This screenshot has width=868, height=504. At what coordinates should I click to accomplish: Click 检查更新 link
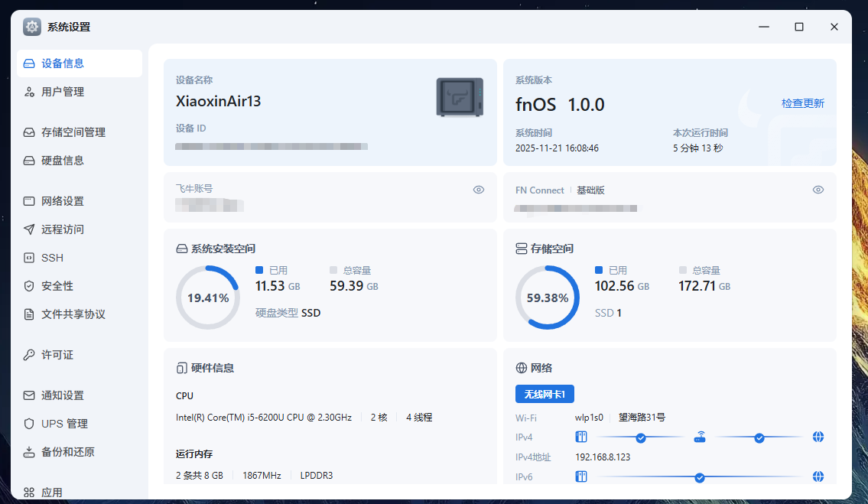point(803,103)
